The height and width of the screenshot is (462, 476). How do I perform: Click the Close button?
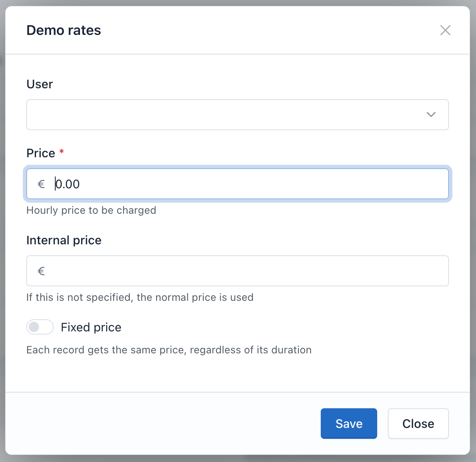[418, 424]
